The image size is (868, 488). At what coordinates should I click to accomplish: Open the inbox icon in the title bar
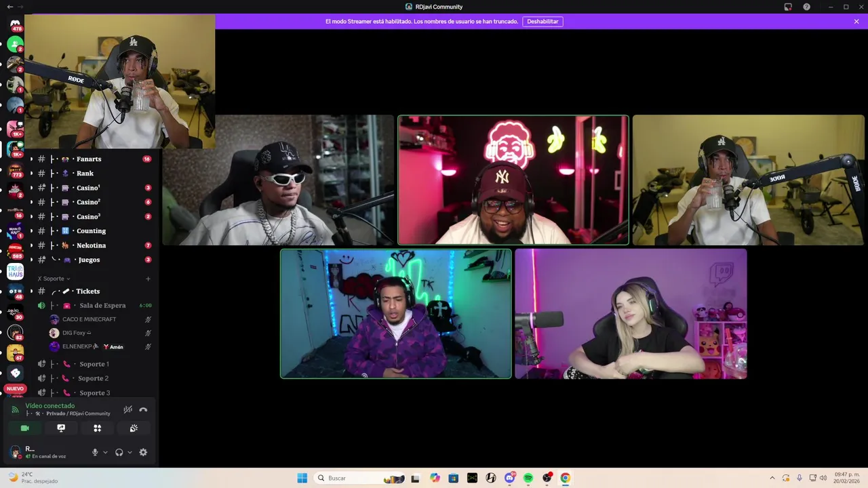[788, 7]
